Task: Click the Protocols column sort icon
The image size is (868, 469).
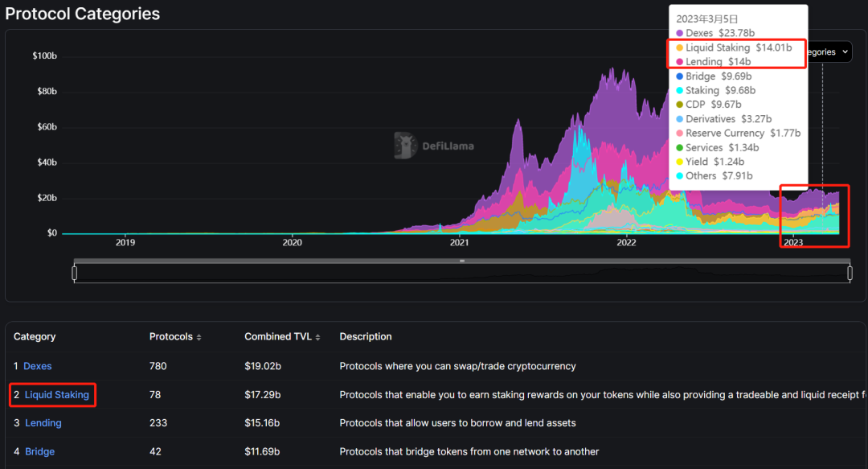Action: click(199, 337)
